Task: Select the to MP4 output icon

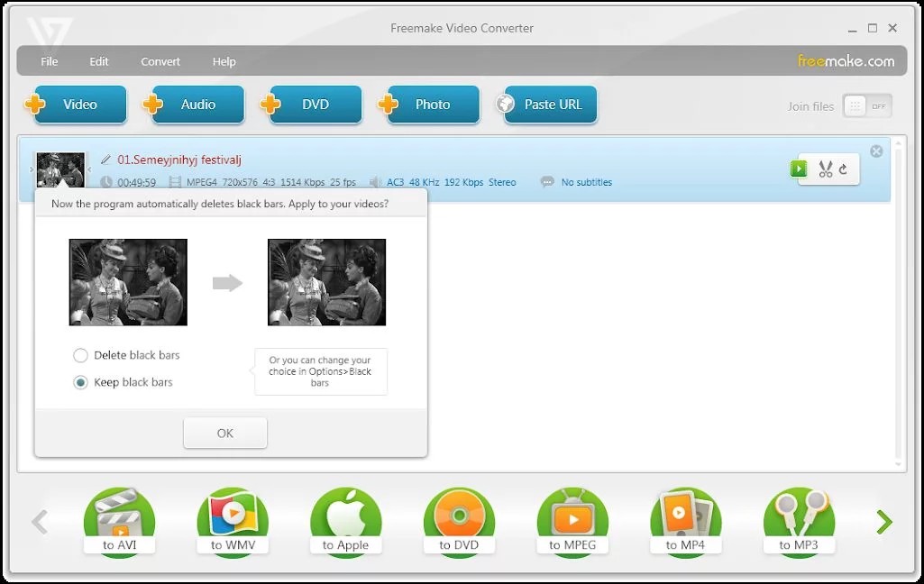Action: [685, 522]
